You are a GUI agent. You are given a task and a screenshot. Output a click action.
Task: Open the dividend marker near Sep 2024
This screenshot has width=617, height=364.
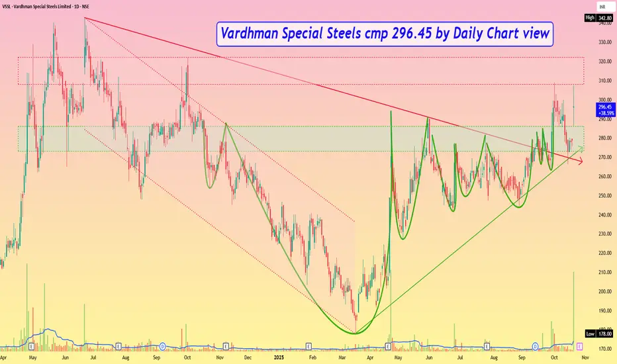162,347
